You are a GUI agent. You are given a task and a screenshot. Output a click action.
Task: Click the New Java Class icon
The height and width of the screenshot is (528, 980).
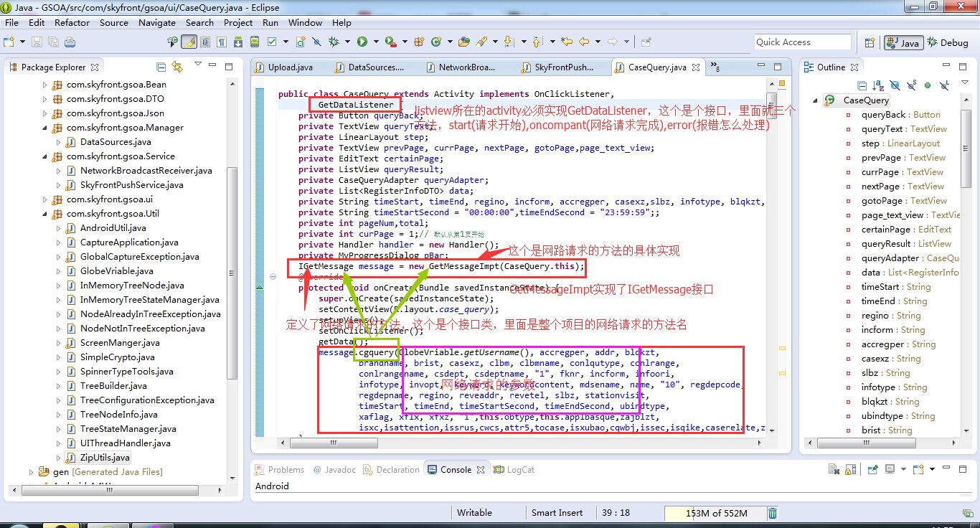(435, 42)
